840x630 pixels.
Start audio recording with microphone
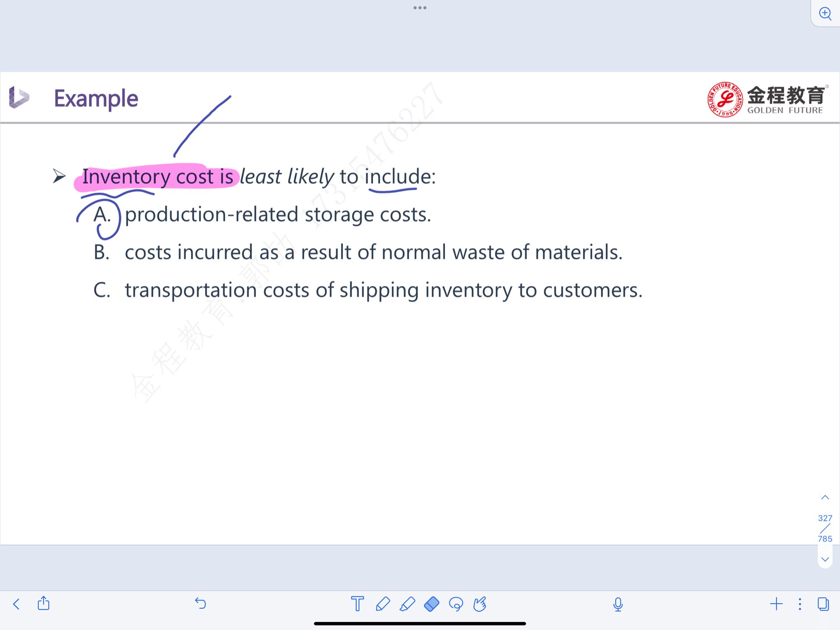point(618,604)
